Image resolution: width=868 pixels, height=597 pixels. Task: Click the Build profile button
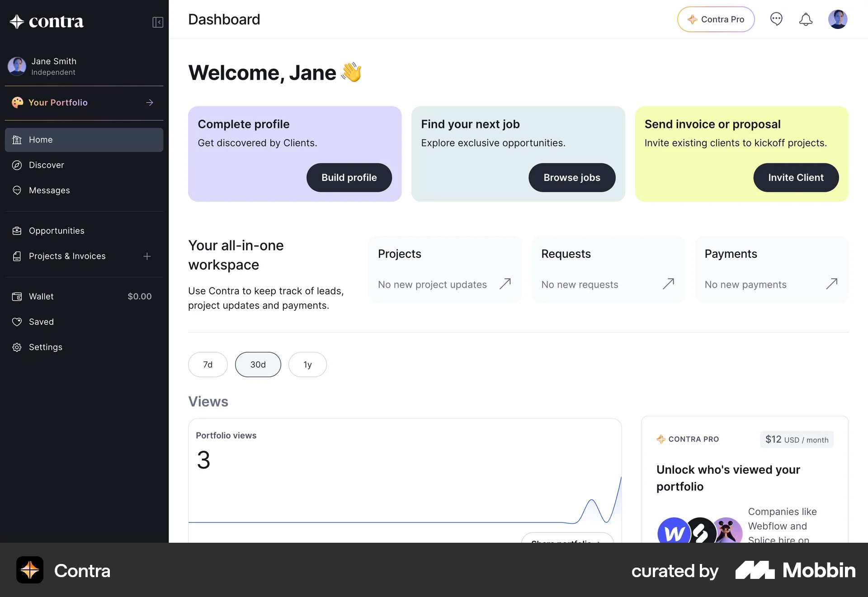[349, 177]
